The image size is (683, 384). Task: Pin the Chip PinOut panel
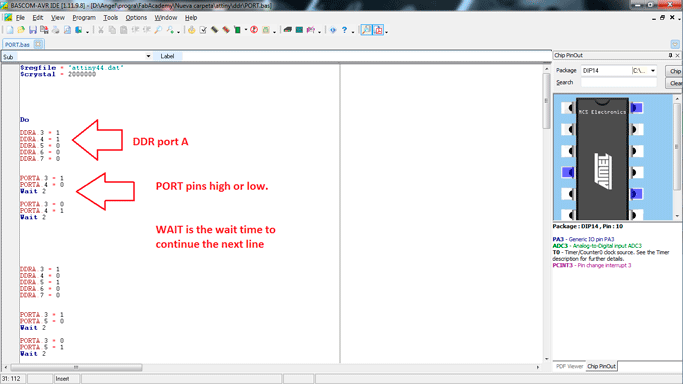(670, 55)
